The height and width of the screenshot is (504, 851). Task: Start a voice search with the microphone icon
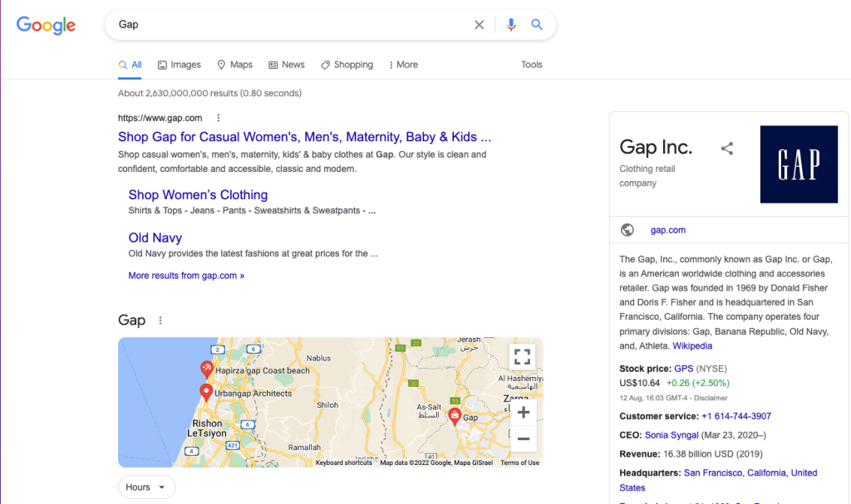pyautogui.click(x=511, y=24)
